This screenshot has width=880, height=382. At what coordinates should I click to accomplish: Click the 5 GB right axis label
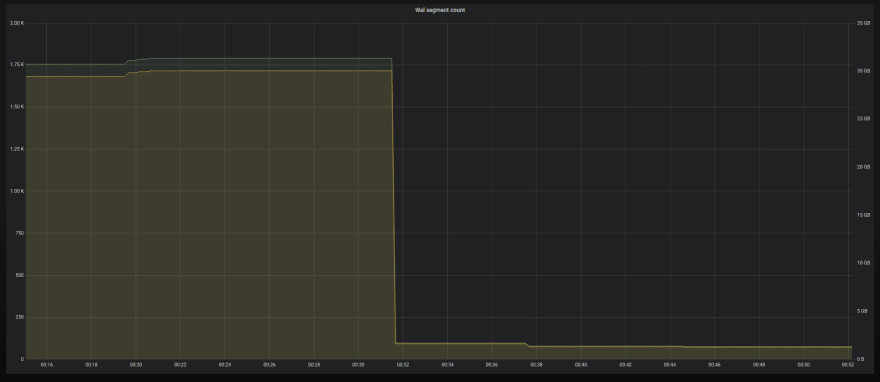point(862,311)
